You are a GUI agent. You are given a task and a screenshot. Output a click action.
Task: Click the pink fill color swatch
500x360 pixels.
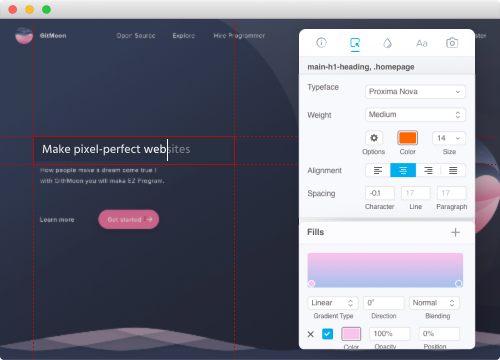point(351,334)
